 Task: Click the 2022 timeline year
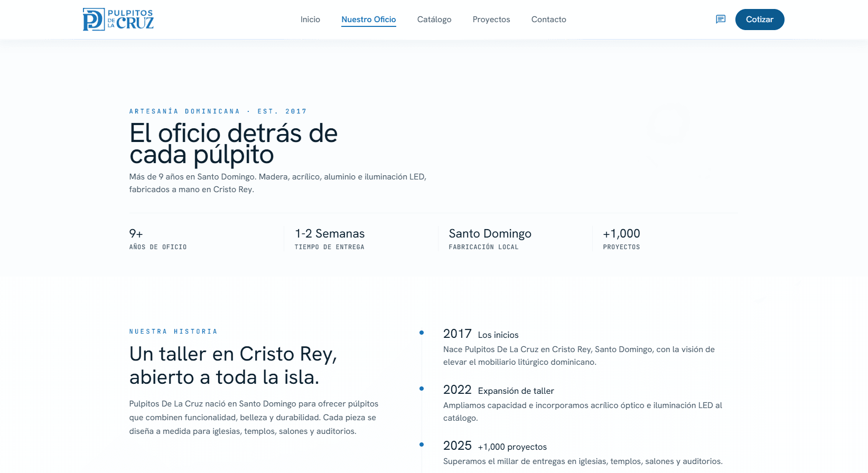pos(458,390)
